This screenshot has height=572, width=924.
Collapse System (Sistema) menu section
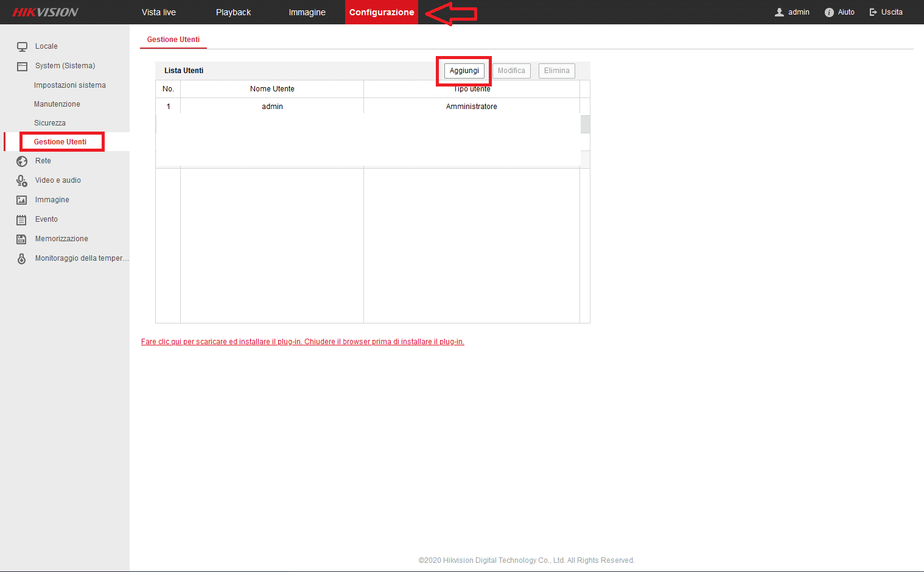click(65, 66)
